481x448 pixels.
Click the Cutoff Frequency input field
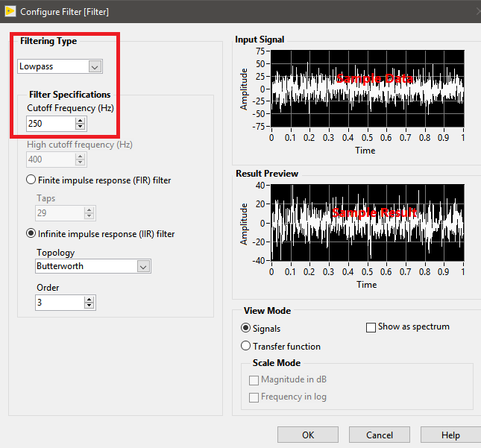(x=50, y=123)
